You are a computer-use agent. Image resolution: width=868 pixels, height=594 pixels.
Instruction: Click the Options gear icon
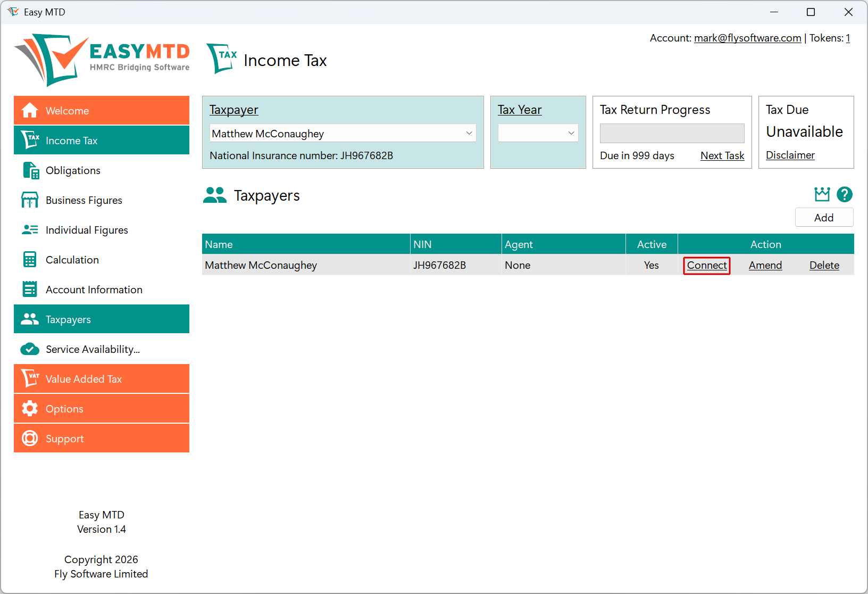click(x=30, y=408)
